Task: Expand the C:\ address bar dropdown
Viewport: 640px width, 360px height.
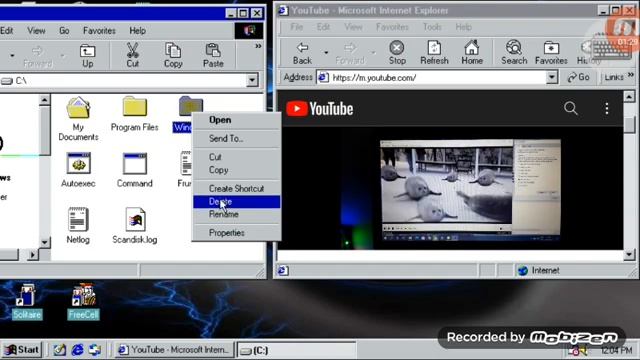Action: coord(252,80)
